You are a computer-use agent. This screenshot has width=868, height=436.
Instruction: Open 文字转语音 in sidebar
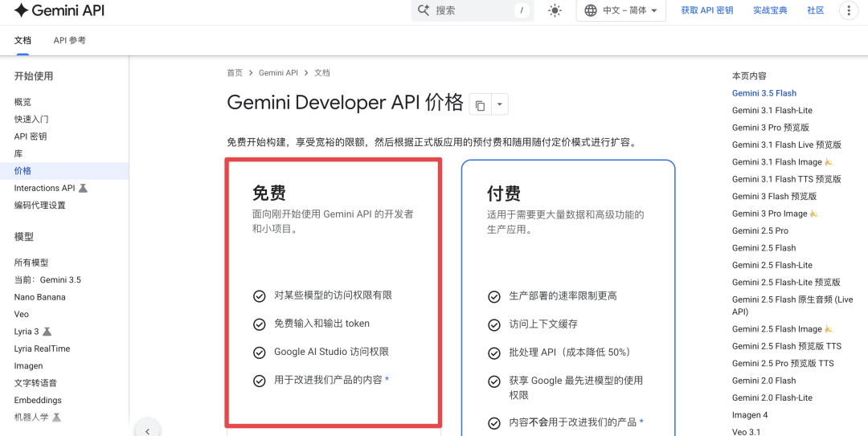[35, 383]
